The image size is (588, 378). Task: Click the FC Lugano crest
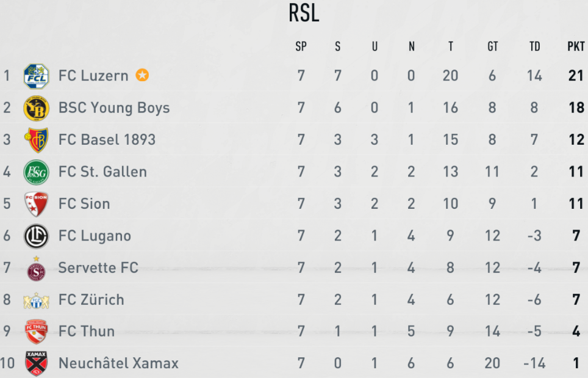[x=36, y=236]
